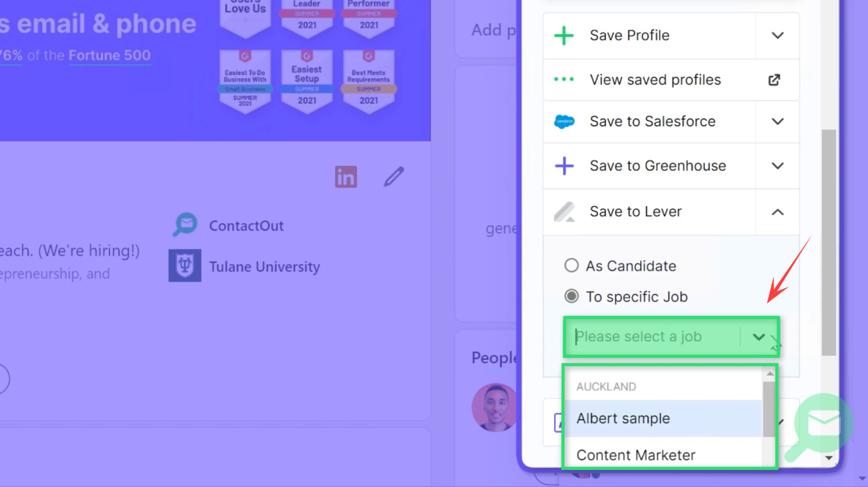This screenshot has height=487, width=868.
Task: Click the purple plus Greenhouse icon
Action: pyautogui.click(x=564, y=165)
